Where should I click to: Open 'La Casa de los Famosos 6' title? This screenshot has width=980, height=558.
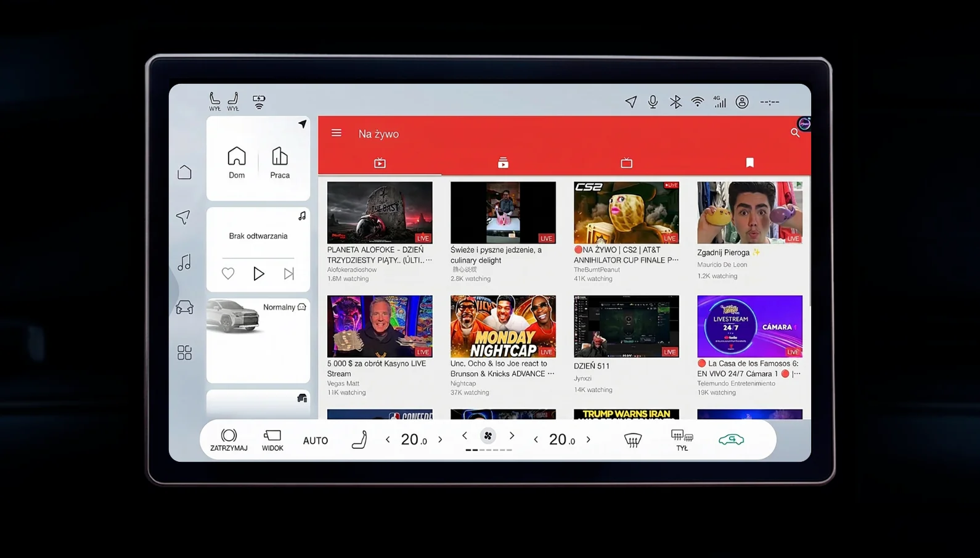click(x=749, y=369)
